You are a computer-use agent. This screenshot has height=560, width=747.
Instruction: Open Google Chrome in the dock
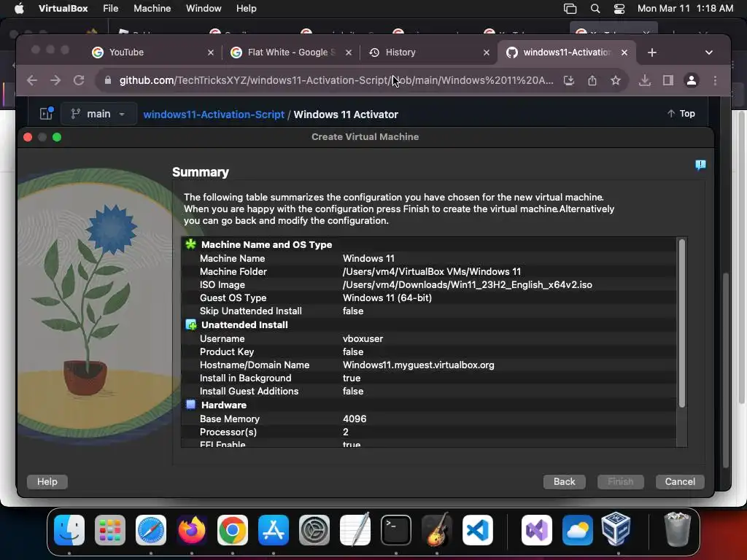coord(233,530)
